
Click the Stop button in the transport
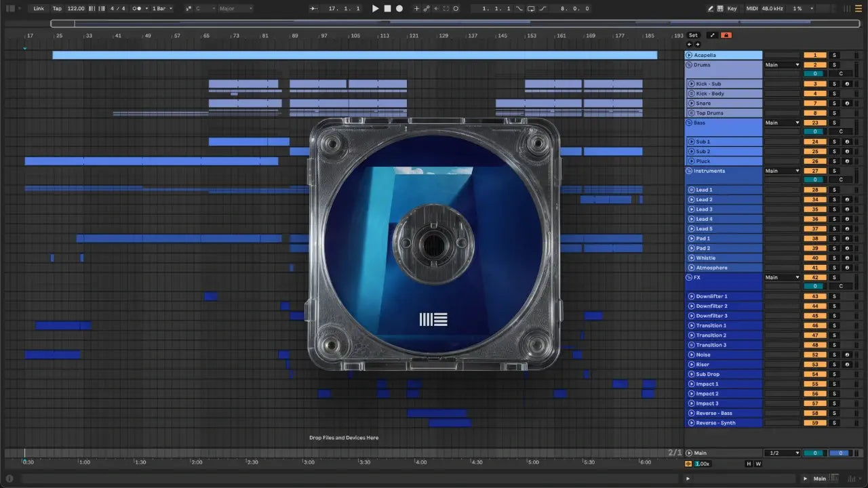tap(387, 9)
